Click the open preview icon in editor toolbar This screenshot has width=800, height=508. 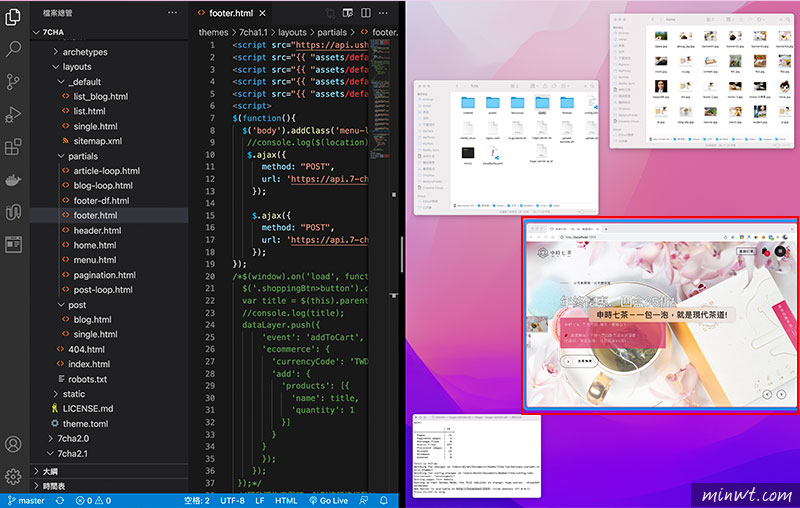point(347,13)
